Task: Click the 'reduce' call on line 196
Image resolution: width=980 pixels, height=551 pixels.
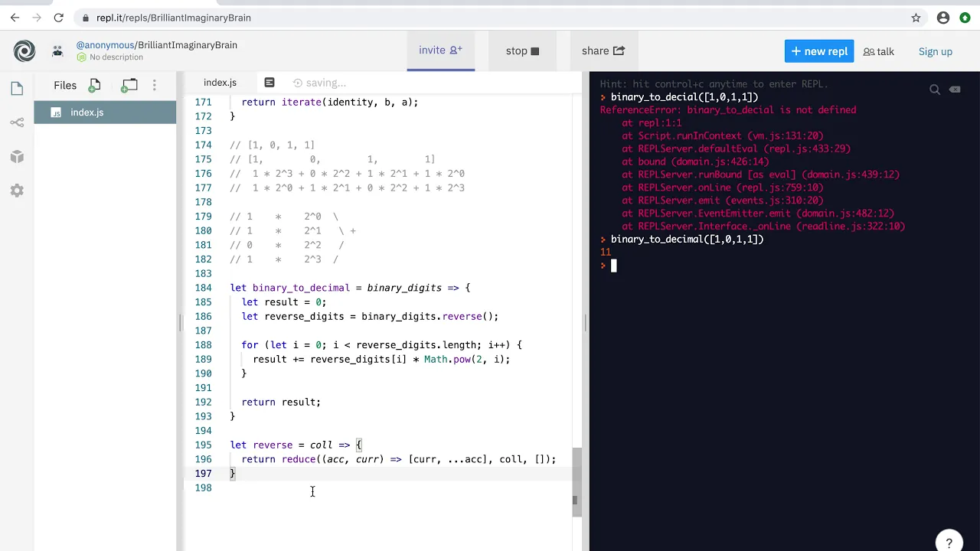Action: click(x=299, y=459)
